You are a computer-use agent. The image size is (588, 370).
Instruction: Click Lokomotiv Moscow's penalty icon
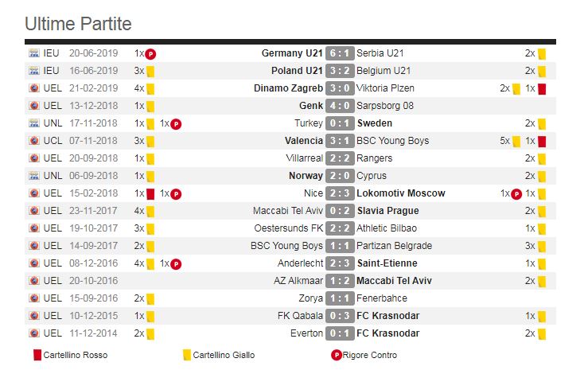(516, 193)
